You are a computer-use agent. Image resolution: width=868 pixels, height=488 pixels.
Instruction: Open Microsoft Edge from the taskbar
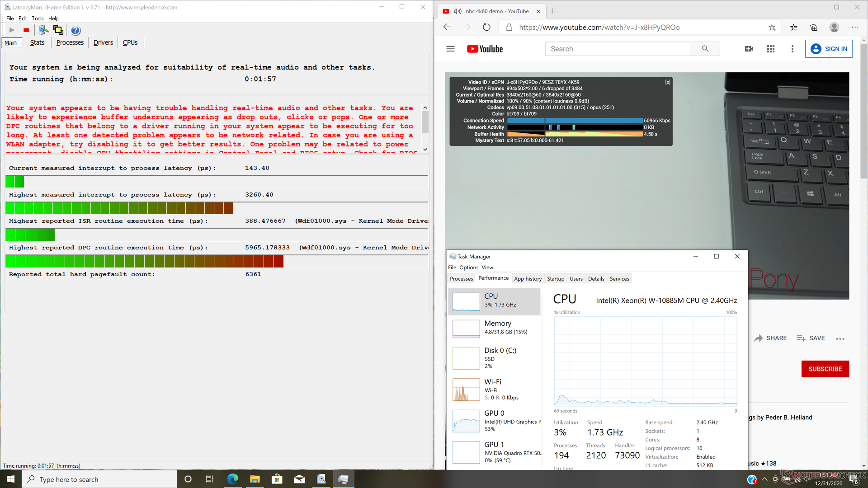coord(233,479)
